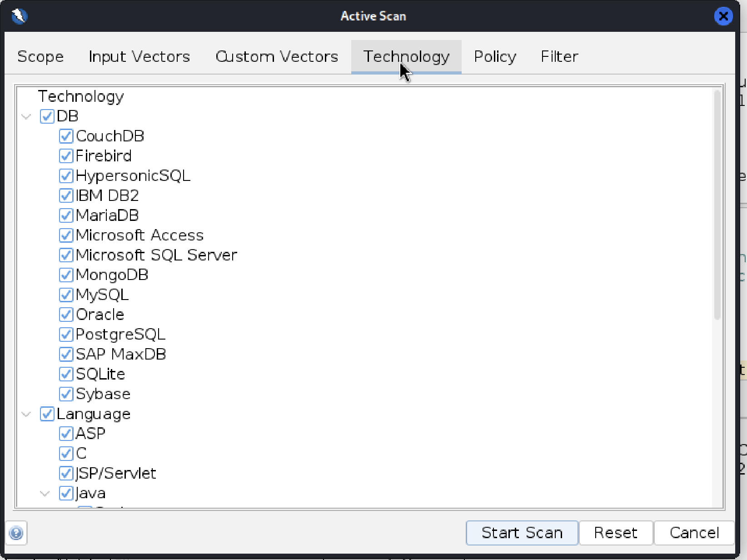Uncheck Microsoft Access checkbox
Screen dimensions: 747x560
[66, 235]
